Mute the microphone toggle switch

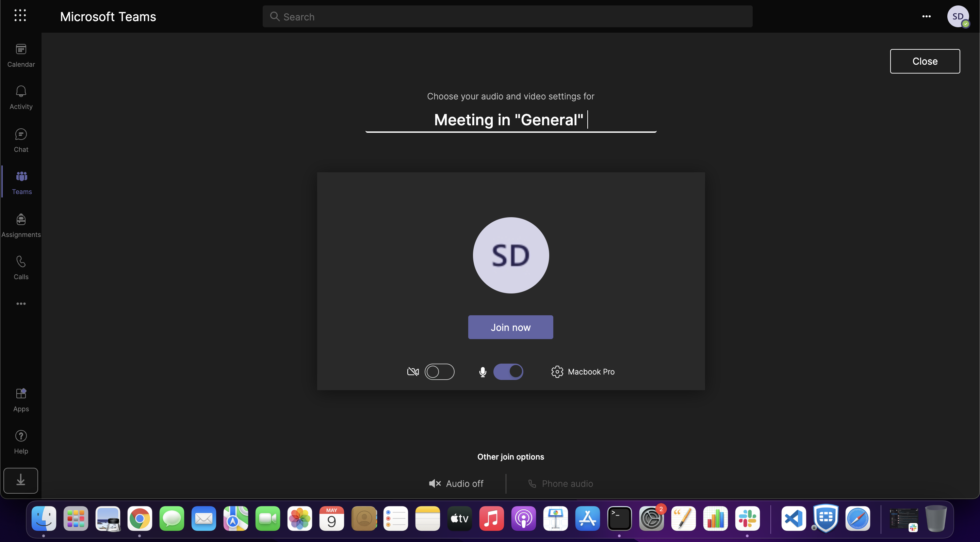pos(508,371)
